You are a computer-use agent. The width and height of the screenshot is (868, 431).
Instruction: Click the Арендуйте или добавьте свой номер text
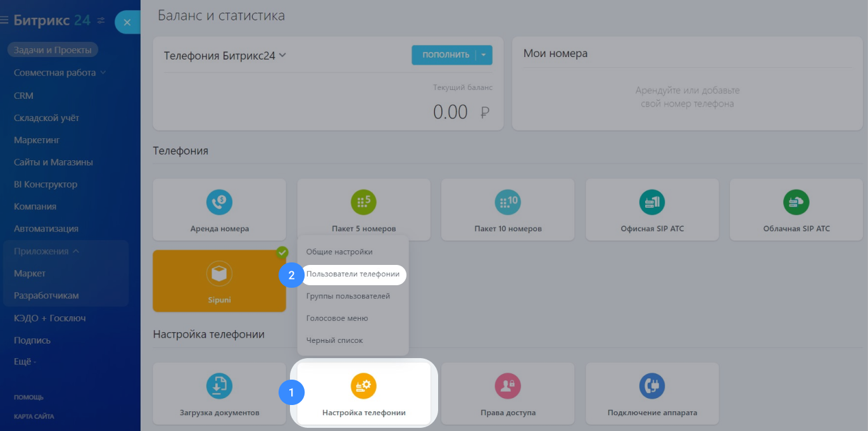tap(688, 97)
